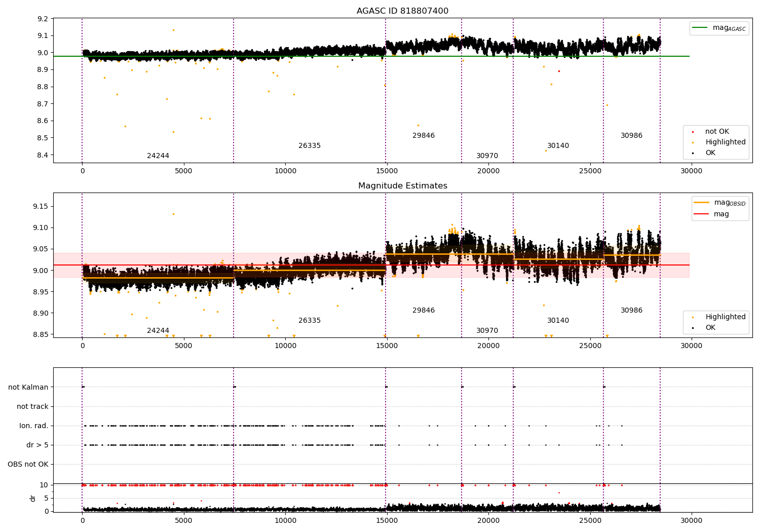
Task: Click OBSID label 30970 in top plot
Action: [487, 156]
